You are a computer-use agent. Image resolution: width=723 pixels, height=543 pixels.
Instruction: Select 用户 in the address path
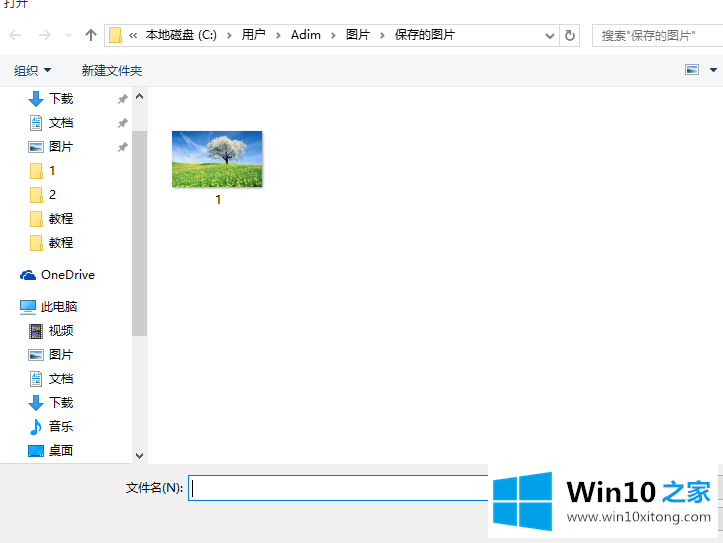point(253,35)
